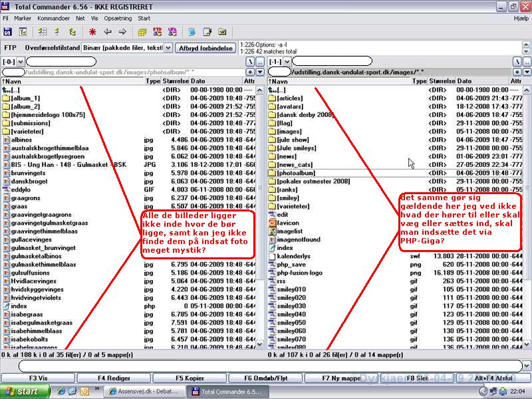The image size is (532, 399).
Task: Click the F6 Omdøb/Flyt button
Action: coord(265,378)
